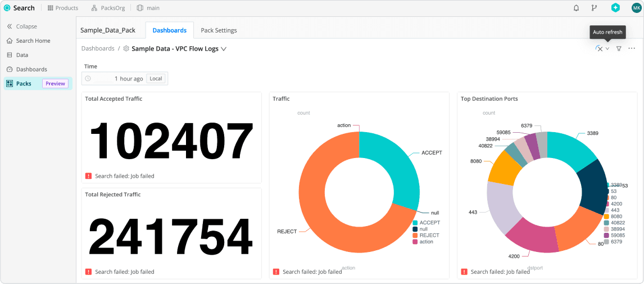Click the Search product logo
This screenshot has width=644, height=284.
pos(19,8)
